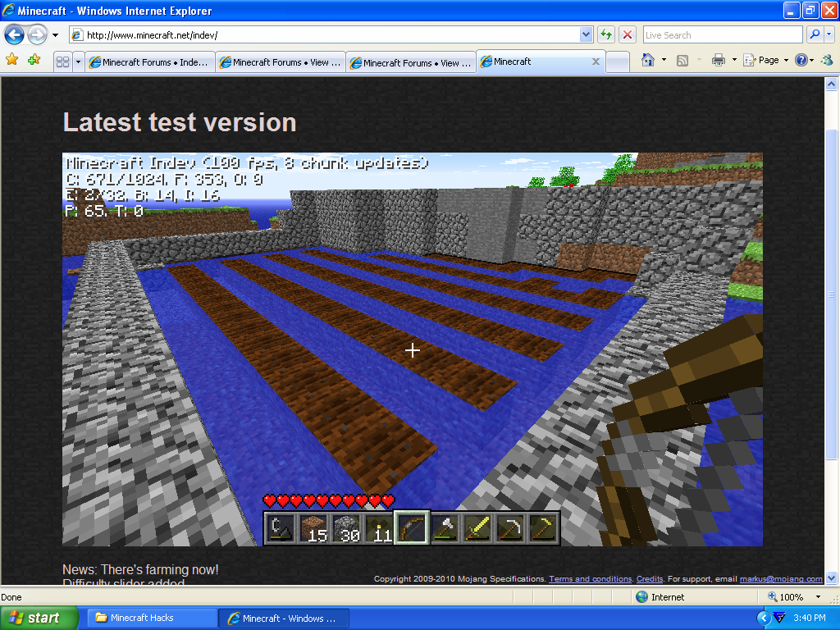Image resolution: width=840 pixels, height=630 pixels.
Task: Click the page scrollbar down arrow
Action: coord(831,578)
